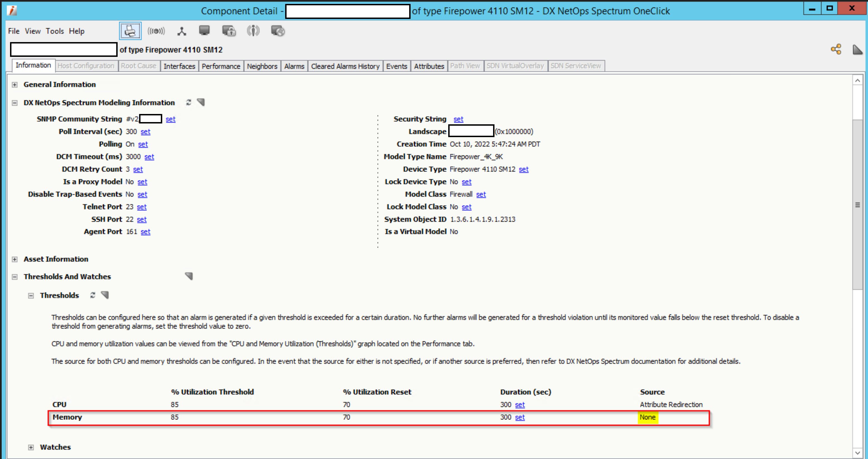Screen dimensions: 868x459
Task: Click set link for Polling
Action: tap(143, 144)
